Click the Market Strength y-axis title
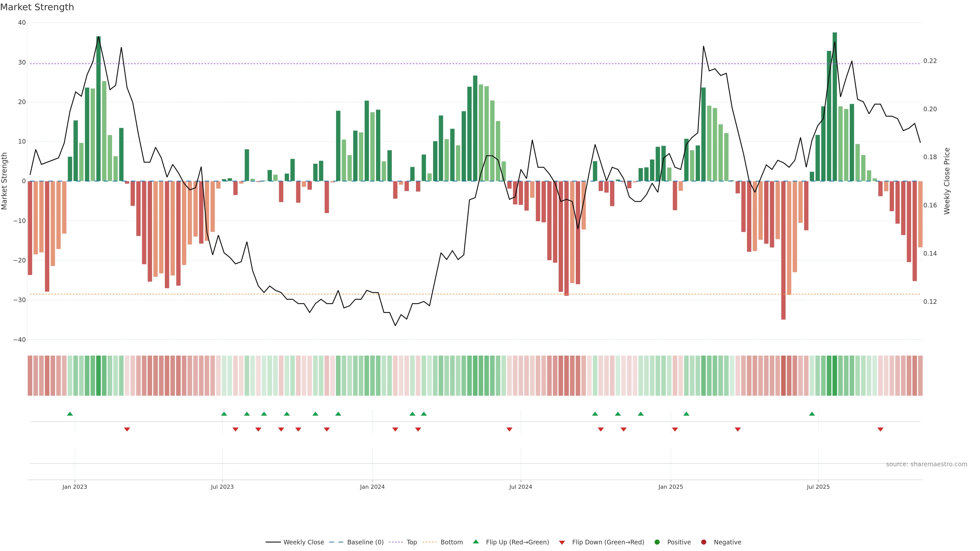 (5, 181)
